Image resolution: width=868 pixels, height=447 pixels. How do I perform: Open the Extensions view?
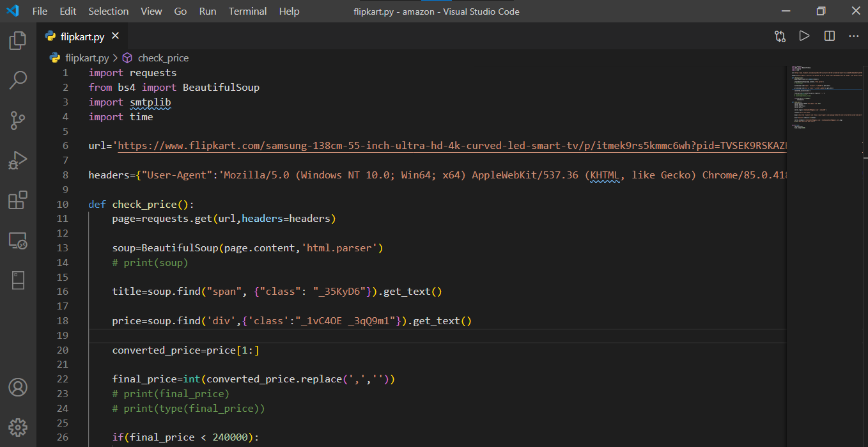(18, 200)
